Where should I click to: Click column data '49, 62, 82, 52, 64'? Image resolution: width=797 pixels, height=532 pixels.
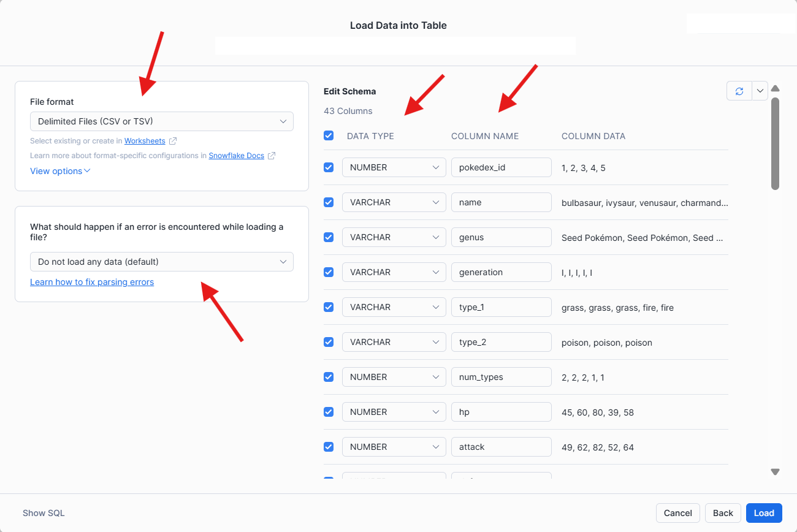[x=598, y=447]
